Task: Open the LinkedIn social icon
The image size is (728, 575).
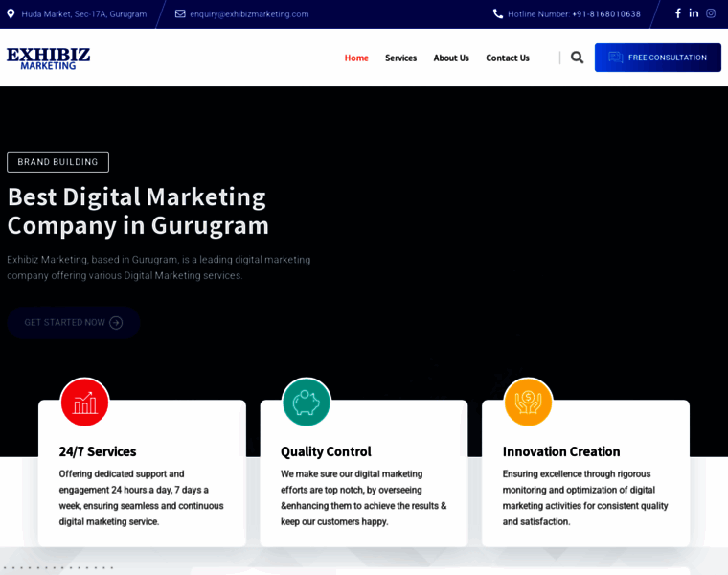Action: [x=694, y=13]
